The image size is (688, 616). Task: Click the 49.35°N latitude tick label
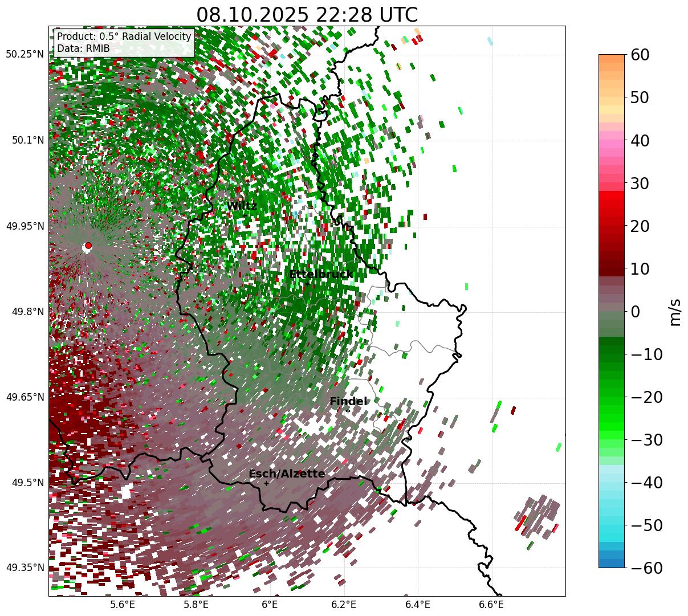[x=25, y=568]
